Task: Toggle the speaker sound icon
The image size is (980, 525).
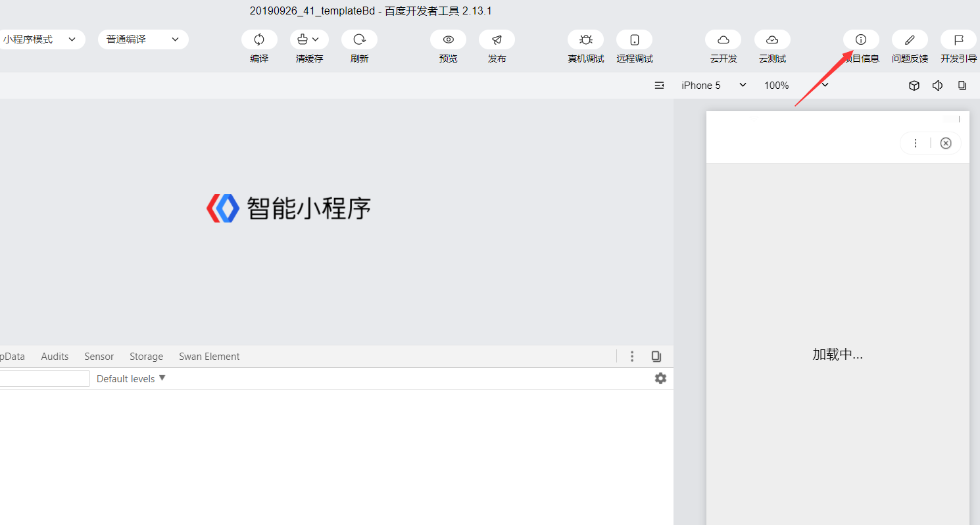Action: coord(937,86)
